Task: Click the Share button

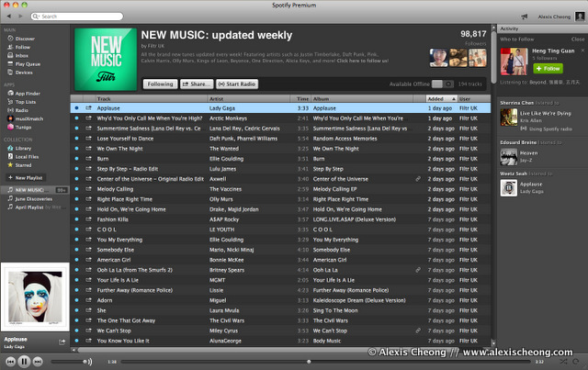Action: pos(197,84)
